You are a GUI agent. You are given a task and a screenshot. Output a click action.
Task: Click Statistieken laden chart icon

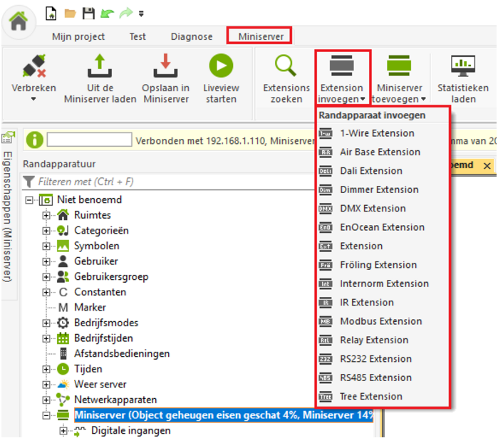point(463,66)
